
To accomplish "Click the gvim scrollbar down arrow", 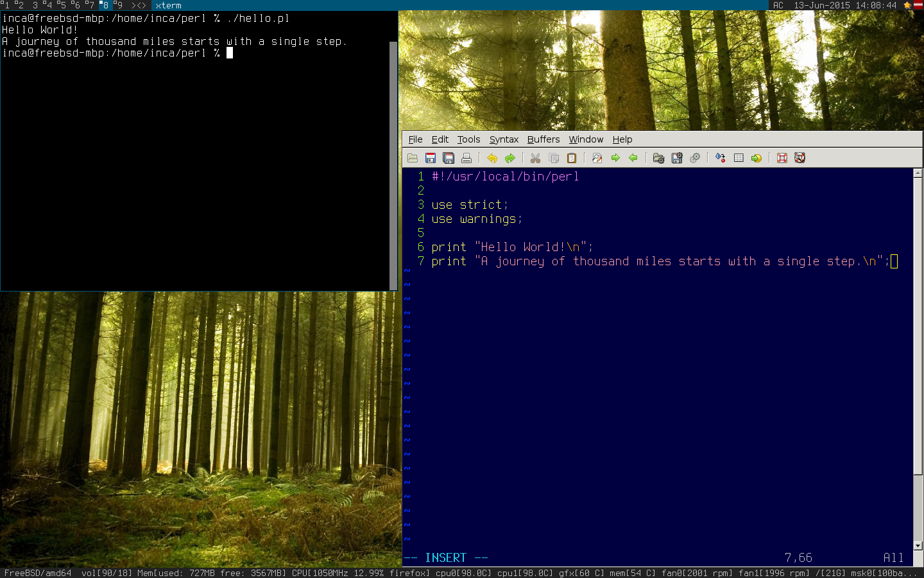I will (x=918, y=546).
